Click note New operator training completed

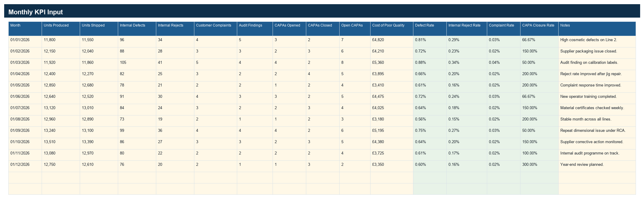597,98
